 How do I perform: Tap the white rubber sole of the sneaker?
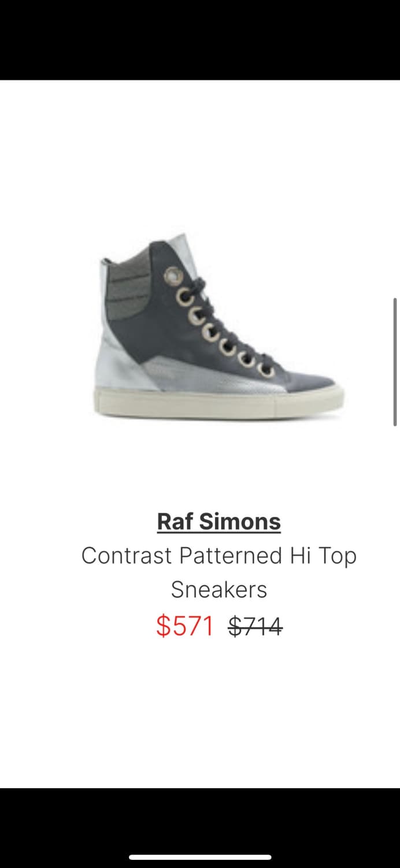(218, 403)
